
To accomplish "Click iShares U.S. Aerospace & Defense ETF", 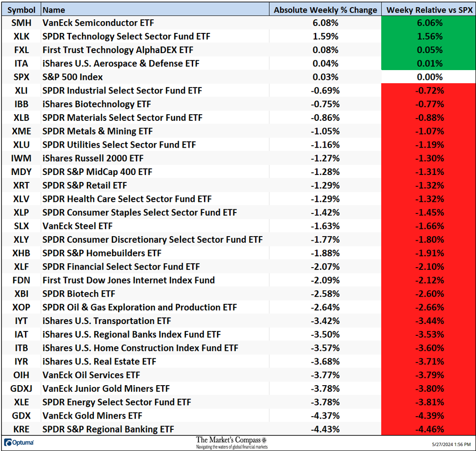I will click(x=121, y=63).
